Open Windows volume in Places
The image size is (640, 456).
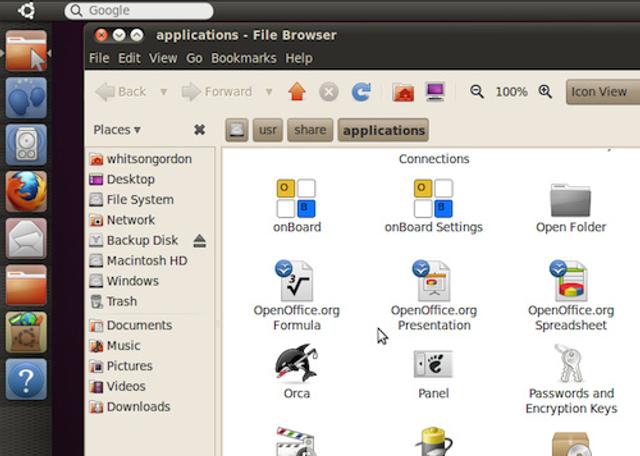[124, 281]
